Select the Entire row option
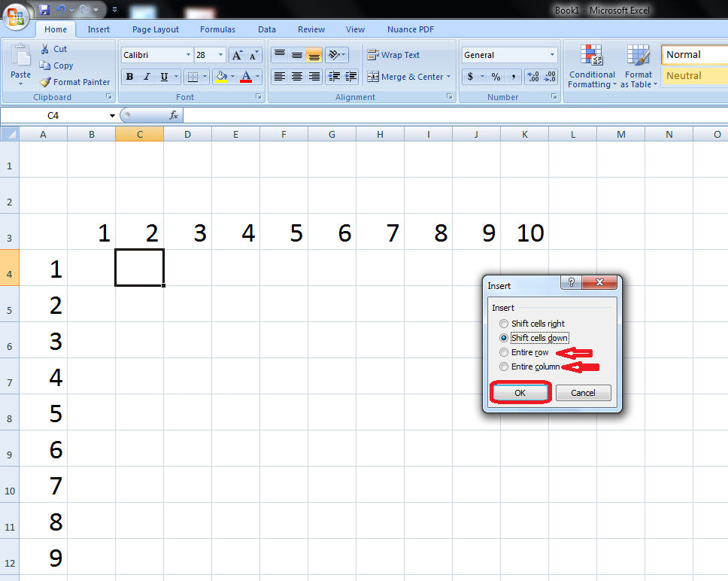Viewport: 728px width, 581px height. tap(504, 352)
